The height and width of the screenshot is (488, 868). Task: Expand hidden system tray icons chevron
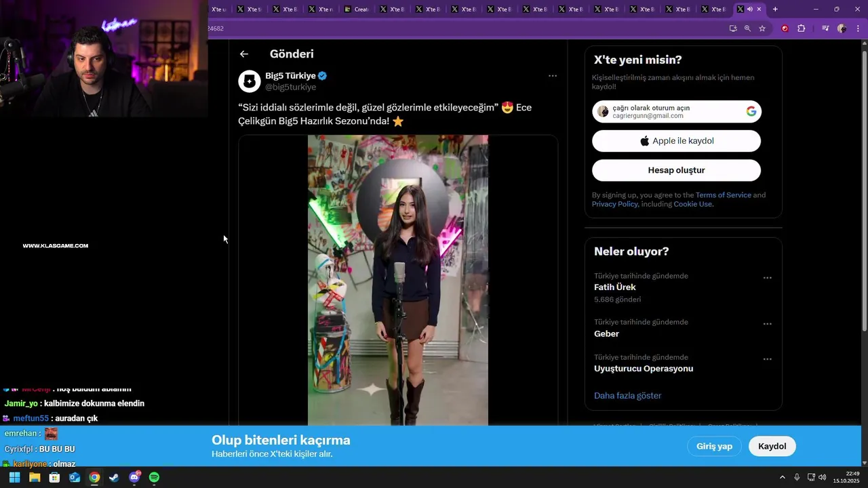tap(782, 477)
